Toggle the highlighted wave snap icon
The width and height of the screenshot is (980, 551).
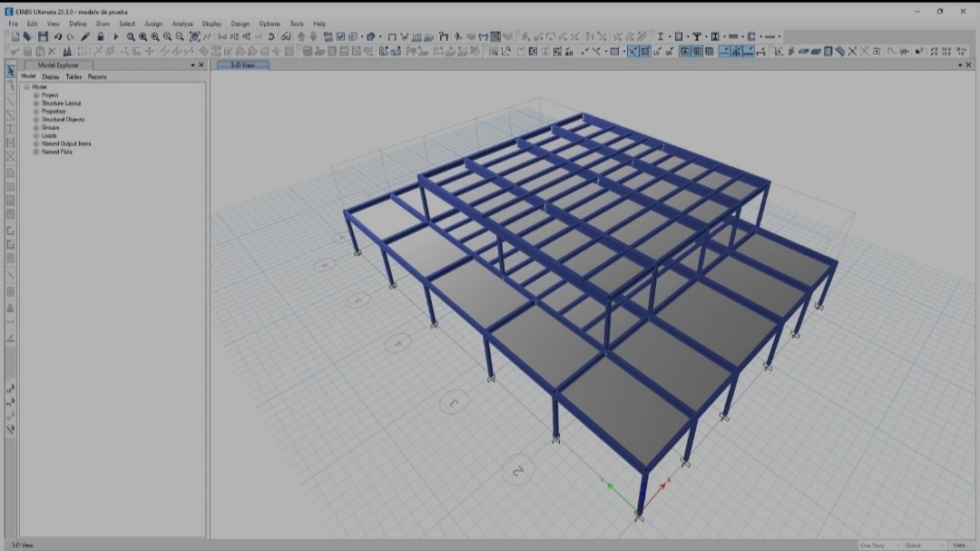[x=724, y=51]
